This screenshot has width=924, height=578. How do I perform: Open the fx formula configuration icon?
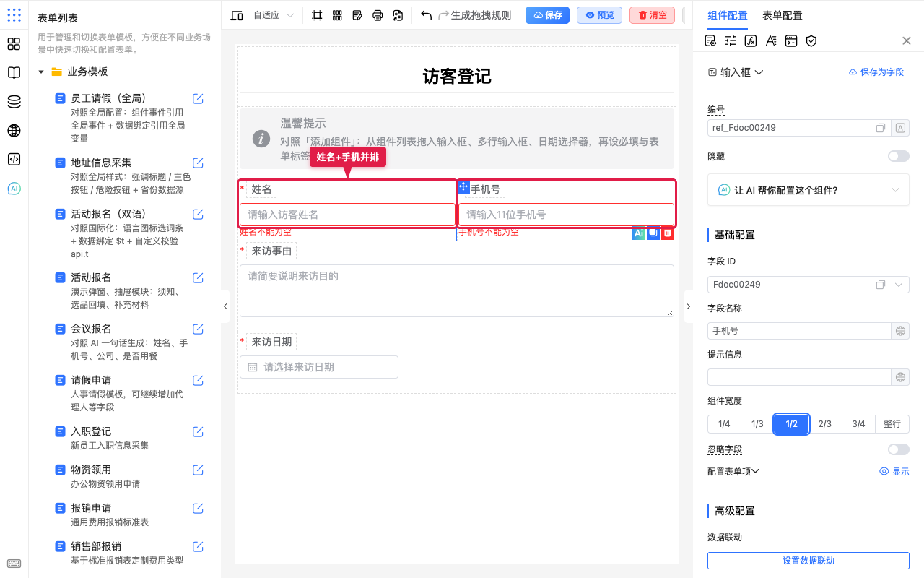(751, 41)
